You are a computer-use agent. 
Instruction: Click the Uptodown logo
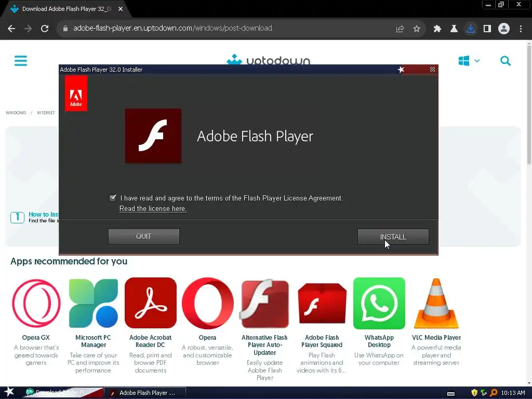268,60
